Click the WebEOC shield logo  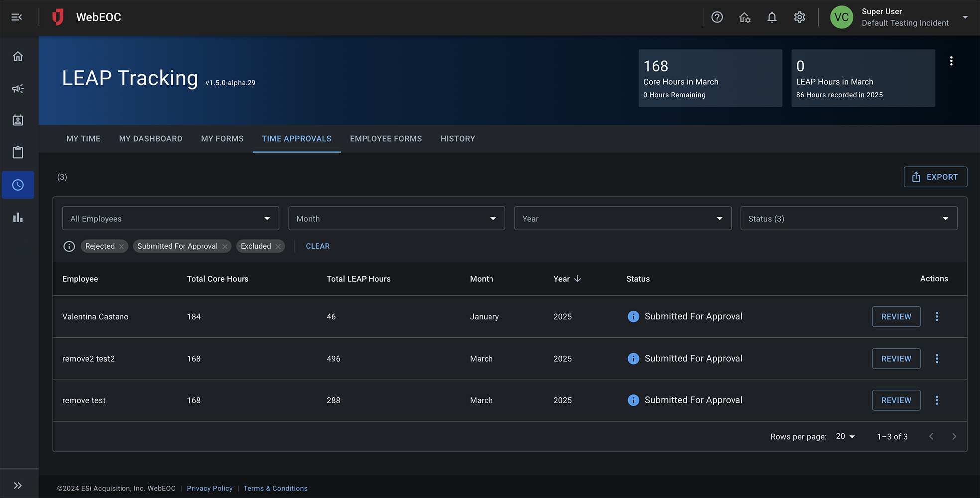pyautogui.click(x=58, y=17)
